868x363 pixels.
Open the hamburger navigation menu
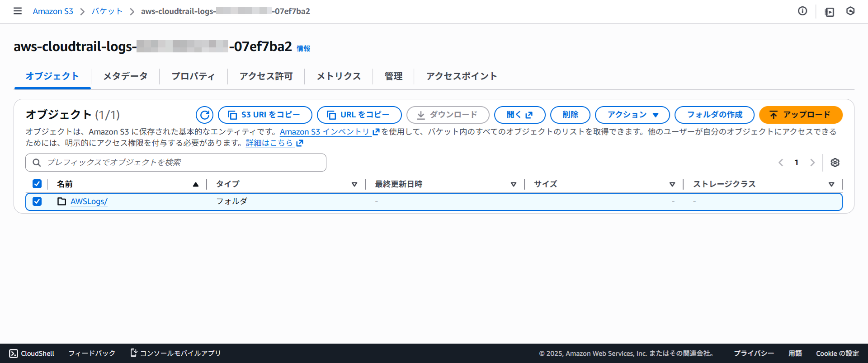[x=18, y=11]
